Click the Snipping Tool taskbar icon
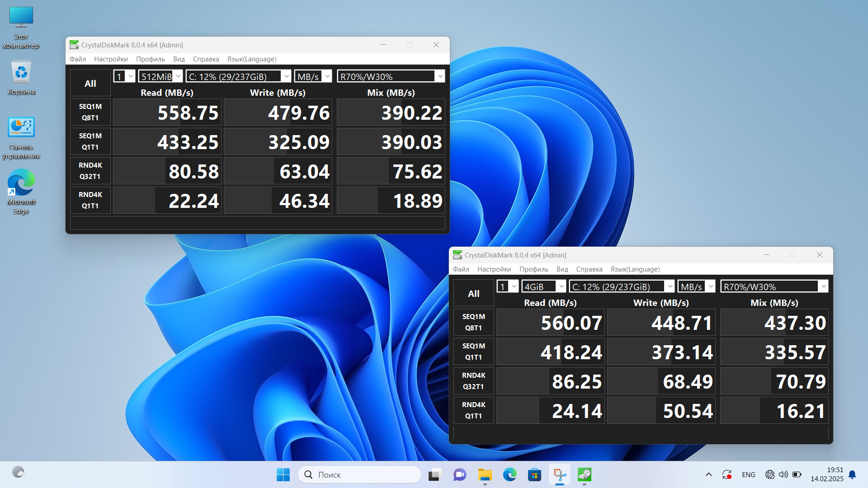The width and height of the screenshot is (868, 488). (x=559, y=474)
